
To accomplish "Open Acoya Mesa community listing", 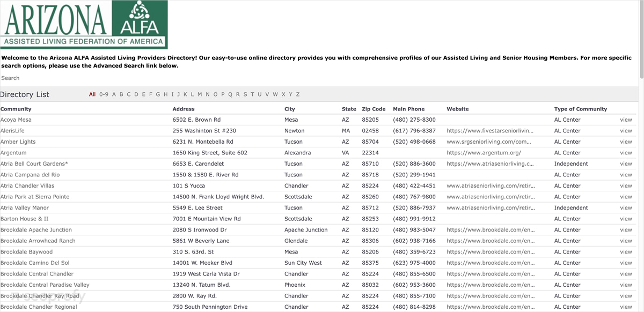I will coord(16,120).
